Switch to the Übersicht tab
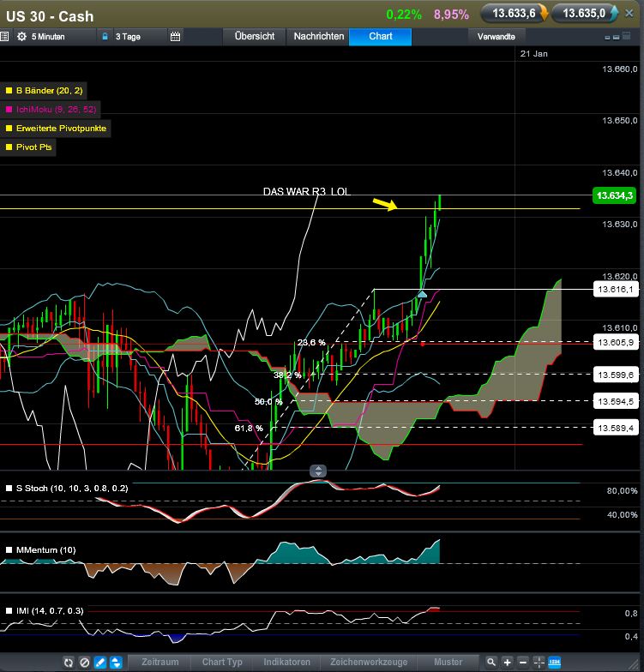This screenshot has width=644, height=672. point(255,37)
